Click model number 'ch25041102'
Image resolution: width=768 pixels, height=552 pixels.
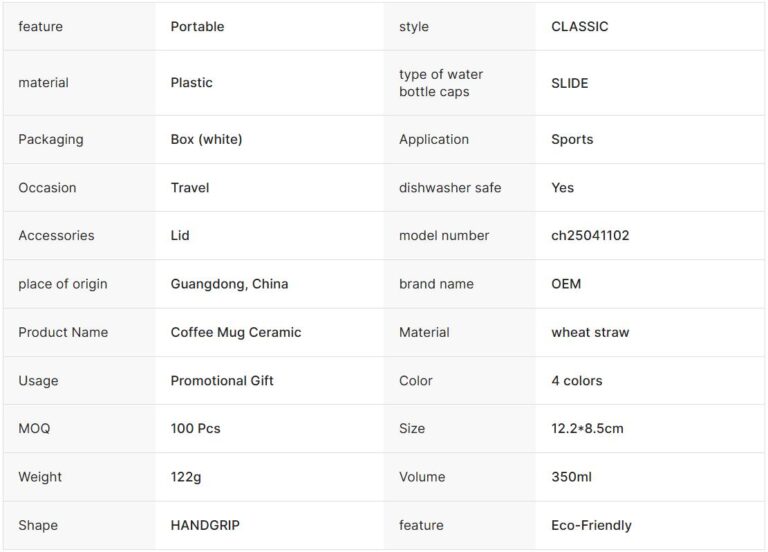590,235
